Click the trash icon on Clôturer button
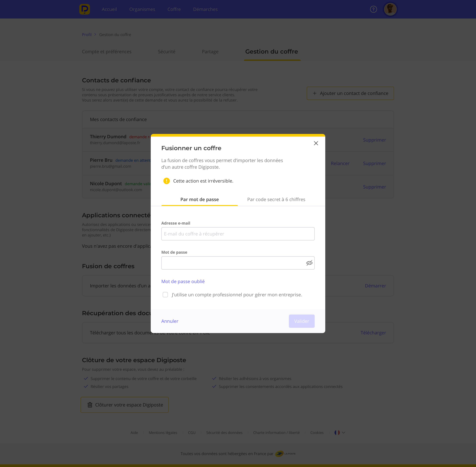476x467 pixels. point(90,405)
